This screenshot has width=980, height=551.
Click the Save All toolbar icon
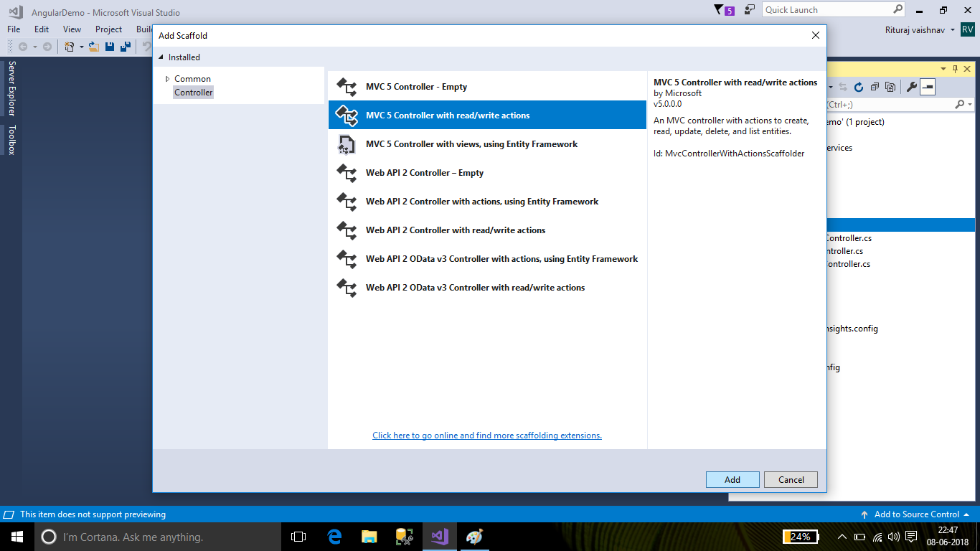pyautogui.click(x=126, y=47)
